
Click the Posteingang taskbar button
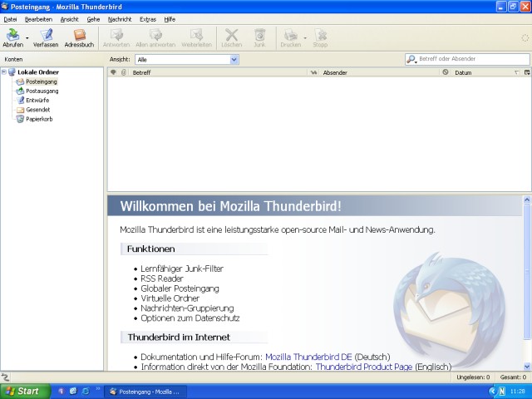145,392
